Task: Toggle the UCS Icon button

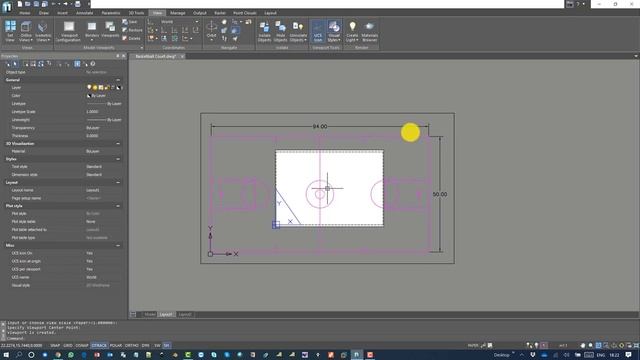Action: 318,31
